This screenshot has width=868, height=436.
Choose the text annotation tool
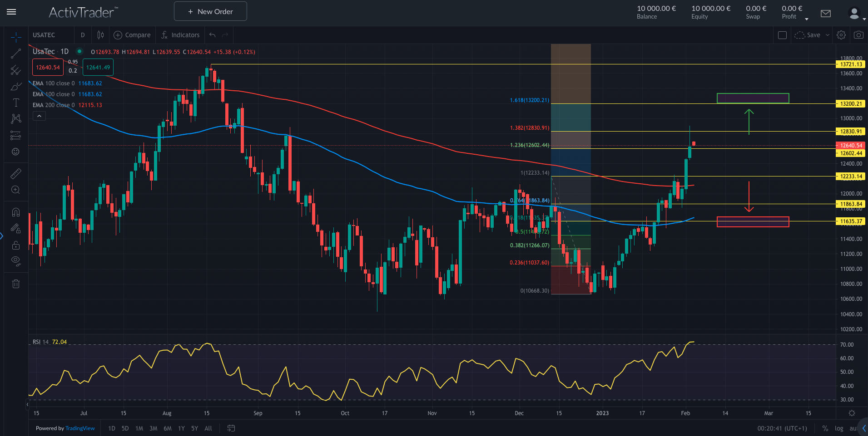point(16,103)
